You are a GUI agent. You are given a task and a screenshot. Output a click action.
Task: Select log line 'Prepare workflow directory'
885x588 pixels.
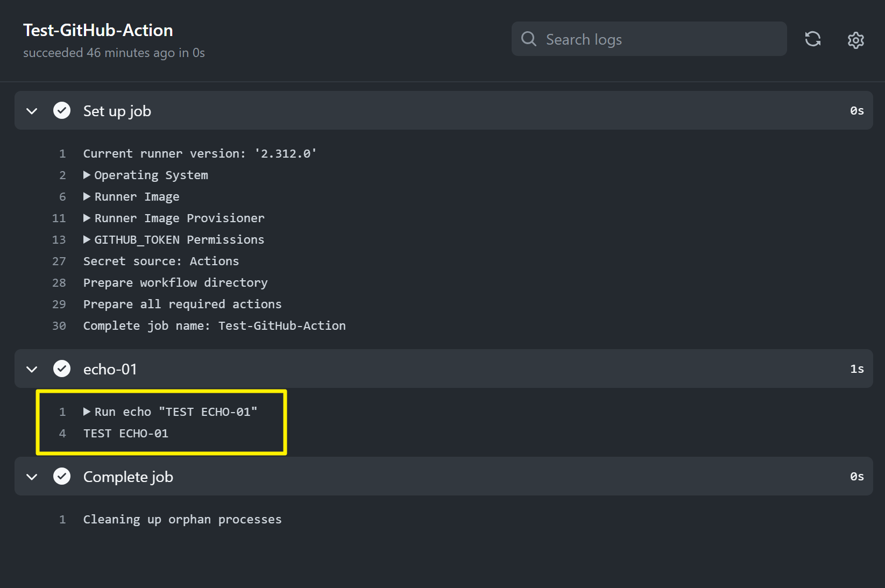175,282
